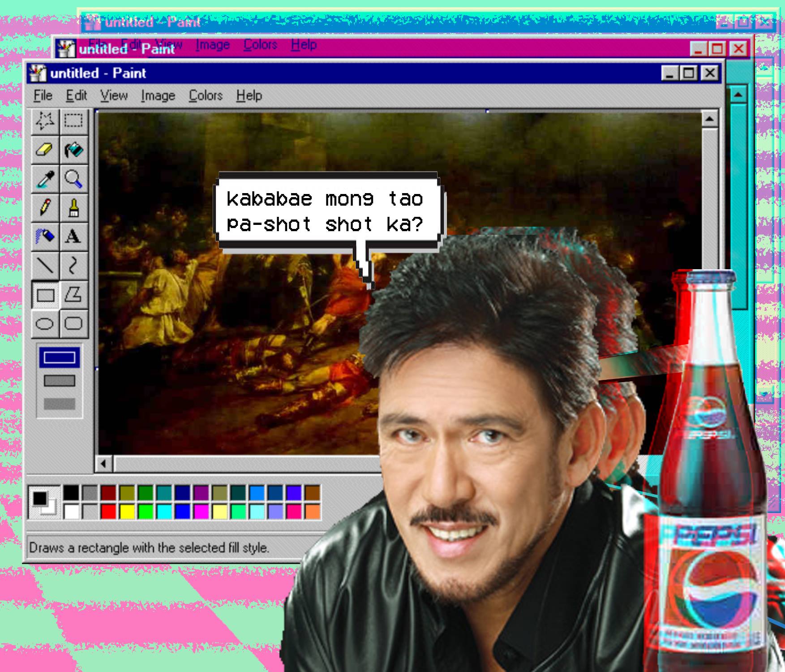The image size is (785, 672).
Task: Pick orange swatch at palette end
Action: tap(313, 511)
